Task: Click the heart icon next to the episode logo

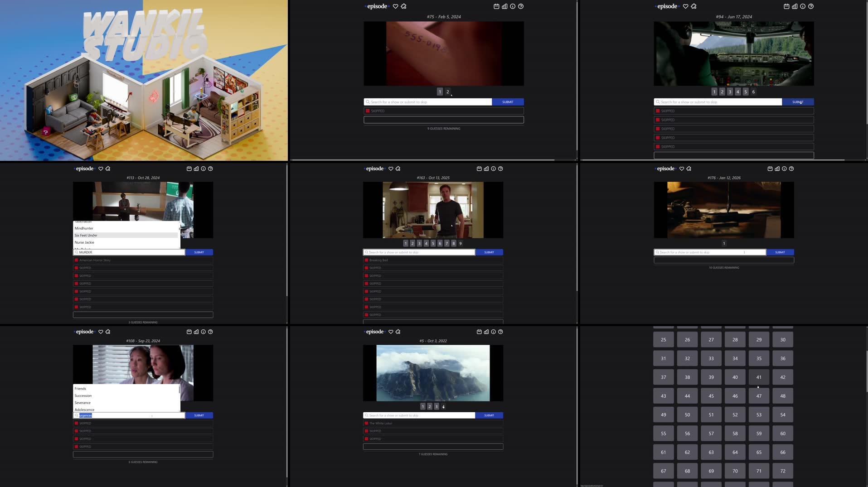Action: [395, 6]
